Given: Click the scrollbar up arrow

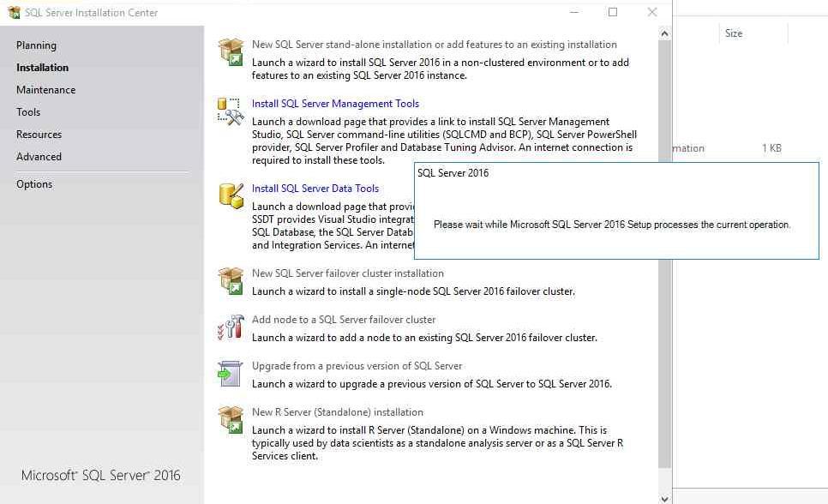Looking at the screenshot, I should click(x=664, y=33).
